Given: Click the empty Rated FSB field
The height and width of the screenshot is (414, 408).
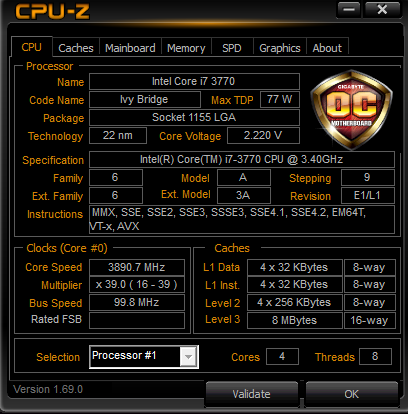Looking at the screenshot, I should pos(137,320).
